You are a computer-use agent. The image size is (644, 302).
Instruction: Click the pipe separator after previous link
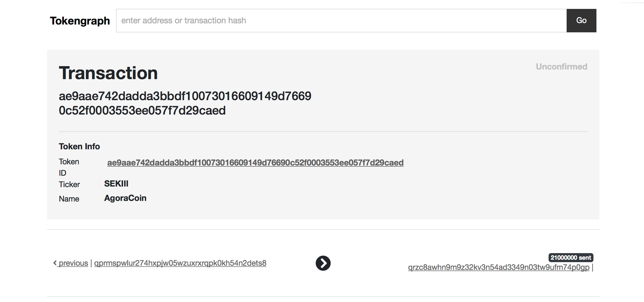click(x=91, y=263)
